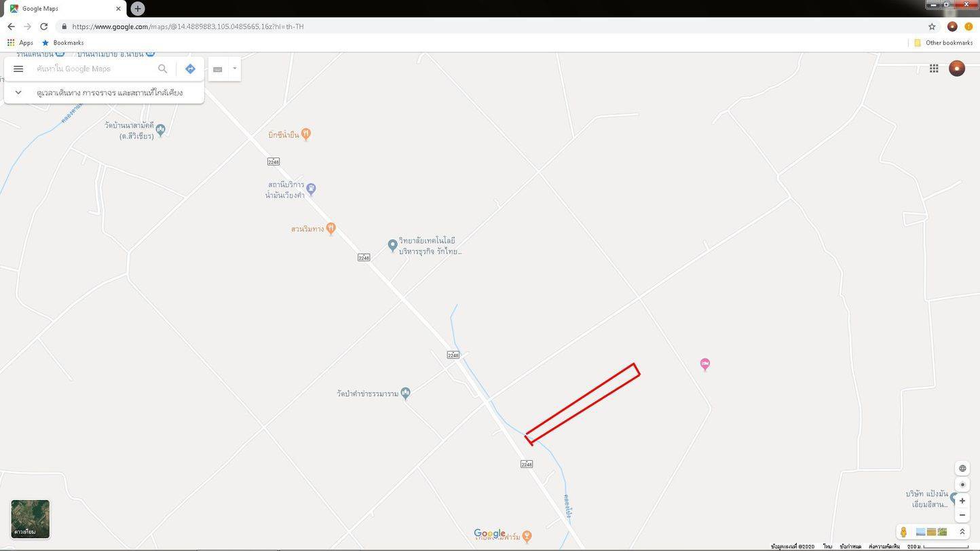Switch to the satellite layer thumbnail
Viewport: 980px width, 551px height.
(x=31, y=518)
